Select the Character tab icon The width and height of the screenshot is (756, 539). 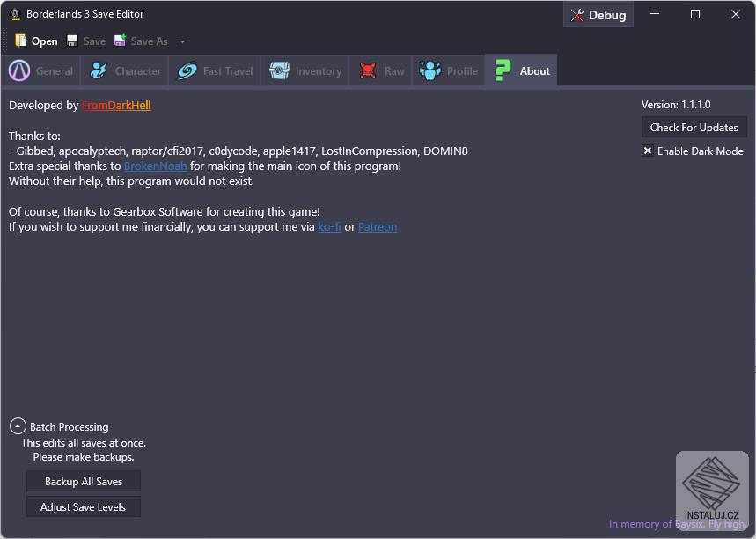point(99,71)
